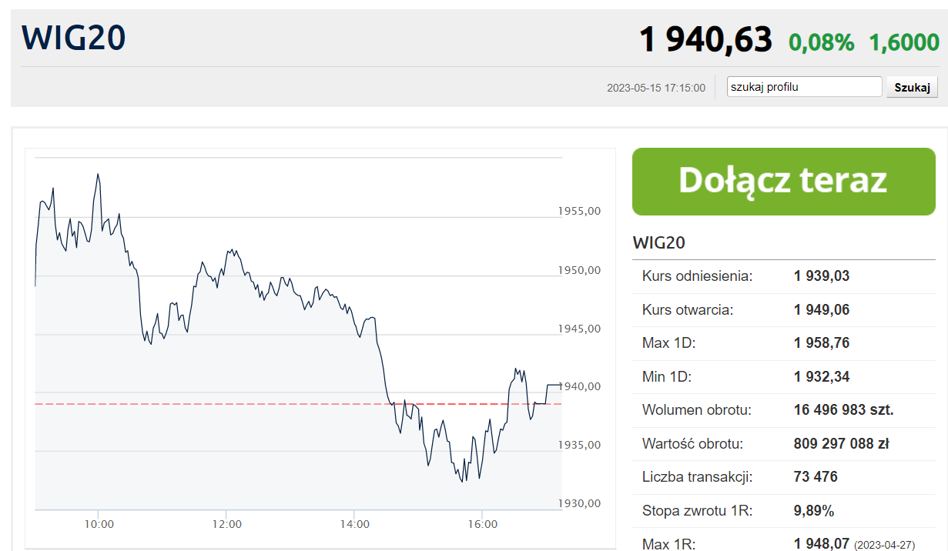
Task: Click the WIG20 page title
Action: pos(74,37)
